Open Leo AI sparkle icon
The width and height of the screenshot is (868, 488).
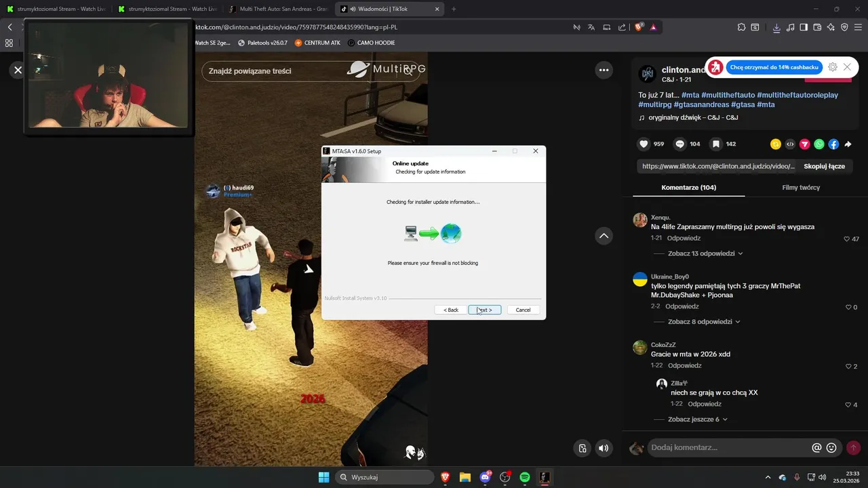click(x=831, y=27)
